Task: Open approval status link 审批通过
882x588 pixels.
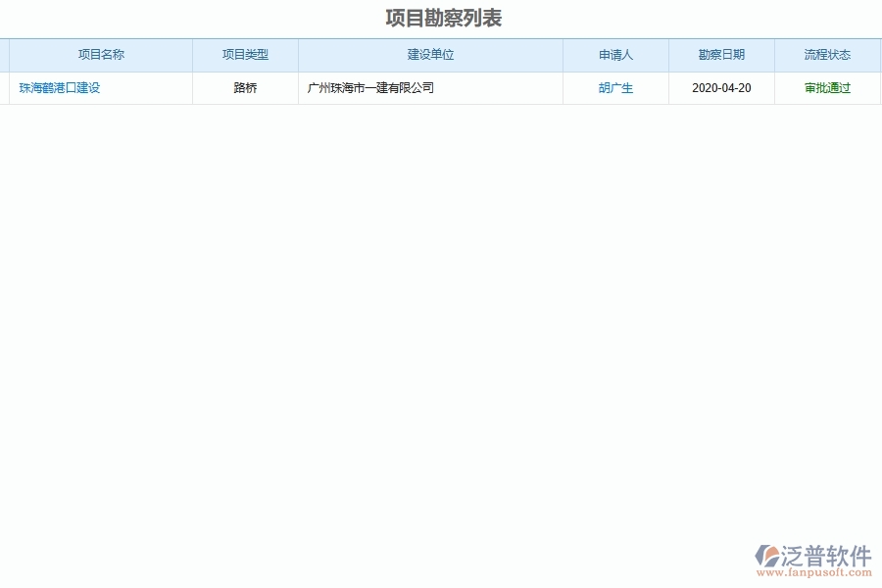Action: (826, 88)
